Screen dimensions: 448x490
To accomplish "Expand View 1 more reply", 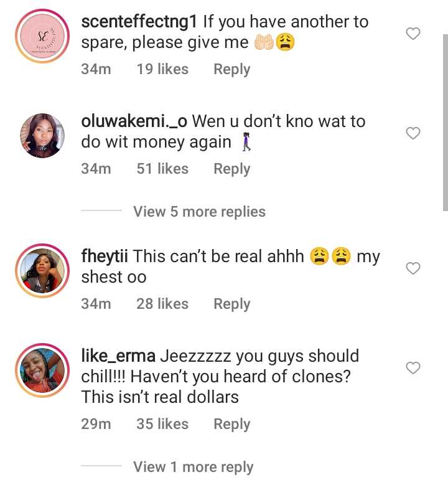I will pos(193,467).
